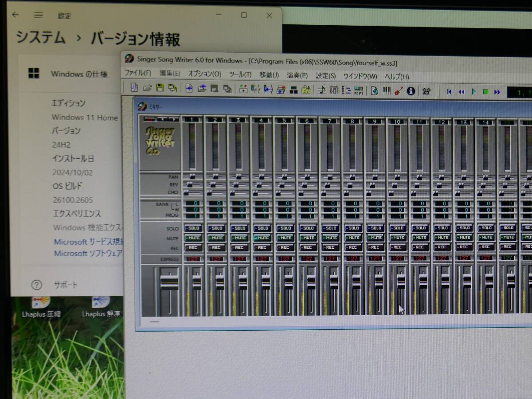The image size is (532, 399).
Task: Click the green floppy save icon
Action: [160, 88]
